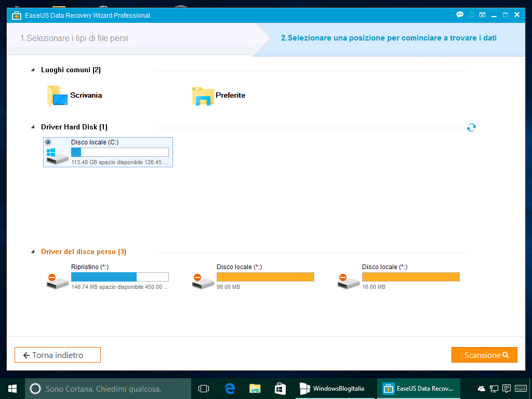Start the scan with Scansione button
The image size is (532, 399).
point(484,355)
